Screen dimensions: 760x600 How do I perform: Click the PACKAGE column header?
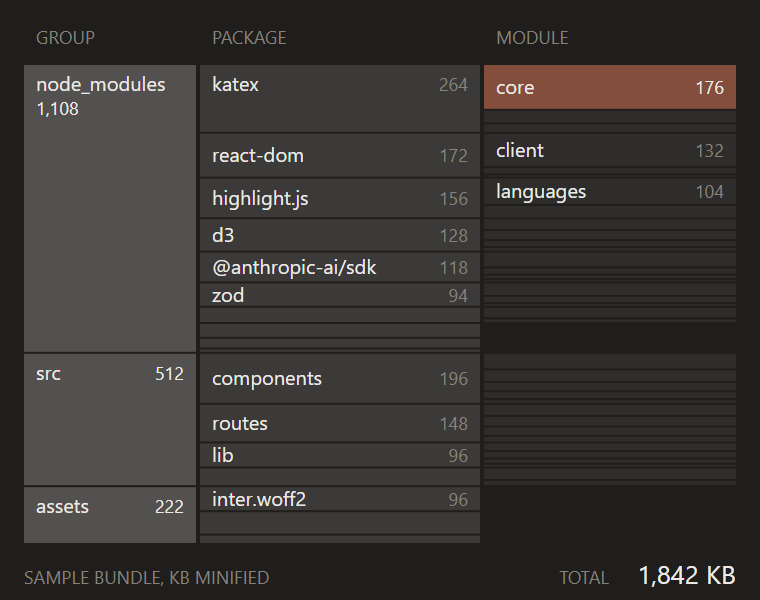click(x=249, y=38)
